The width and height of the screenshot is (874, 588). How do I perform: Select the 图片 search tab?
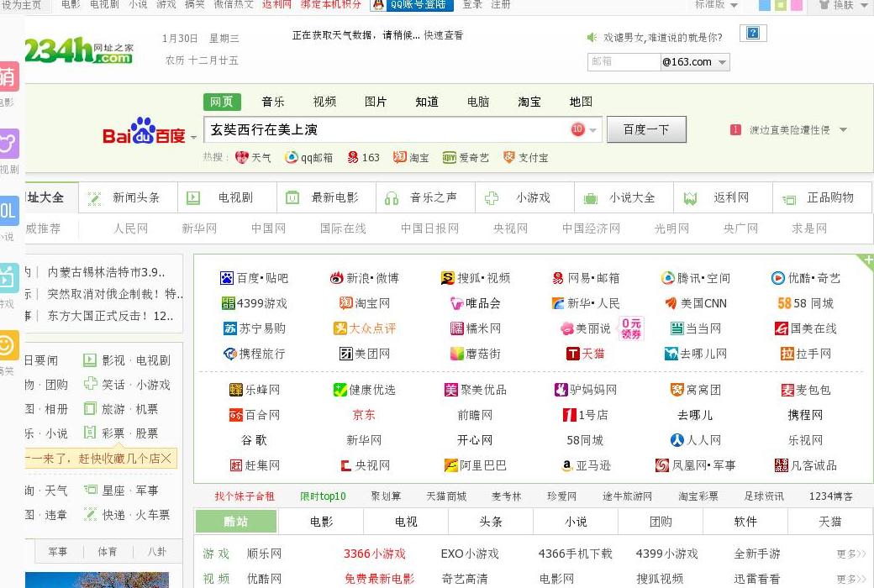pos(376,102)
